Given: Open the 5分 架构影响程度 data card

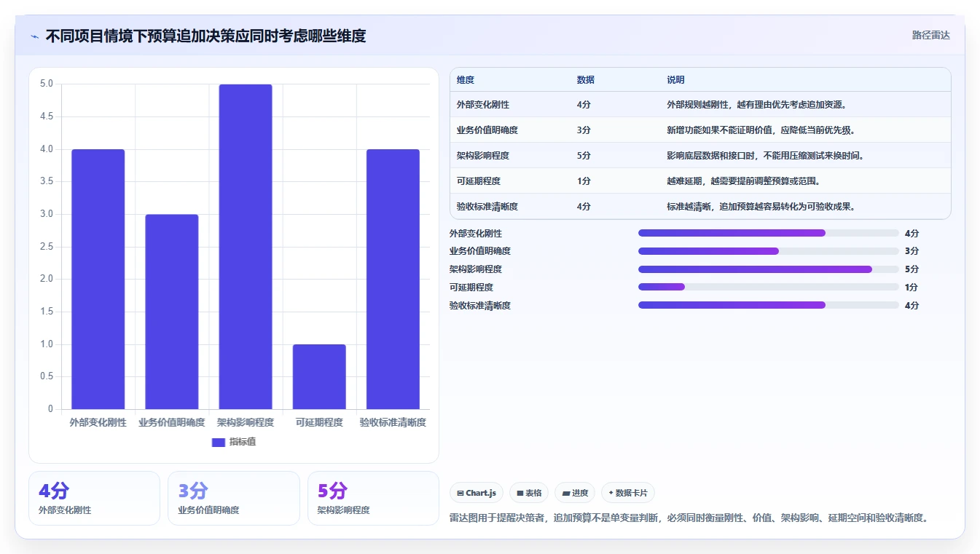Looking at the screenshot, I should click(x=373, y=498).
